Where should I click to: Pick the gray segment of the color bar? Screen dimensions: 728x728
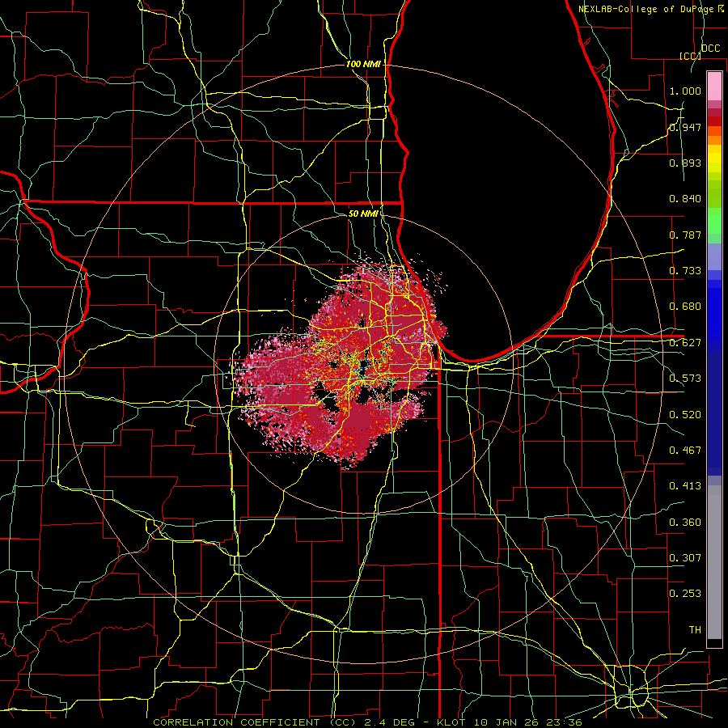[x=714, y=562]
